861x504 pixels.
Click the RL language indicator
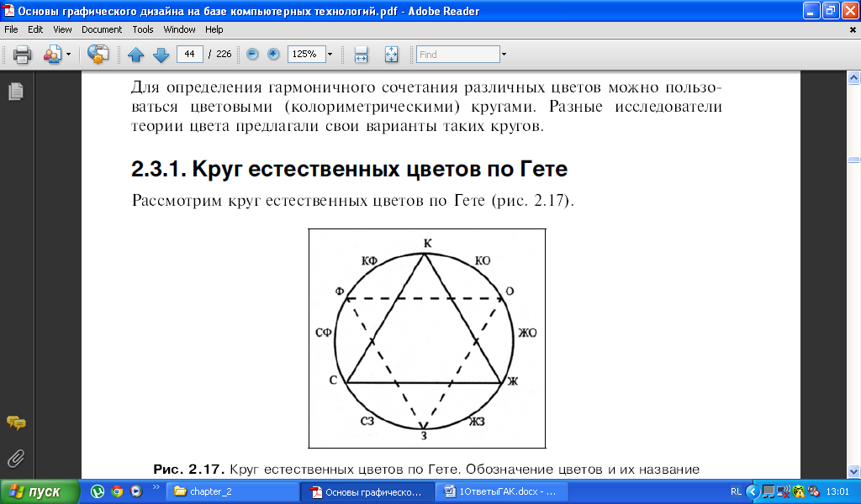click(x=736, y=491)
